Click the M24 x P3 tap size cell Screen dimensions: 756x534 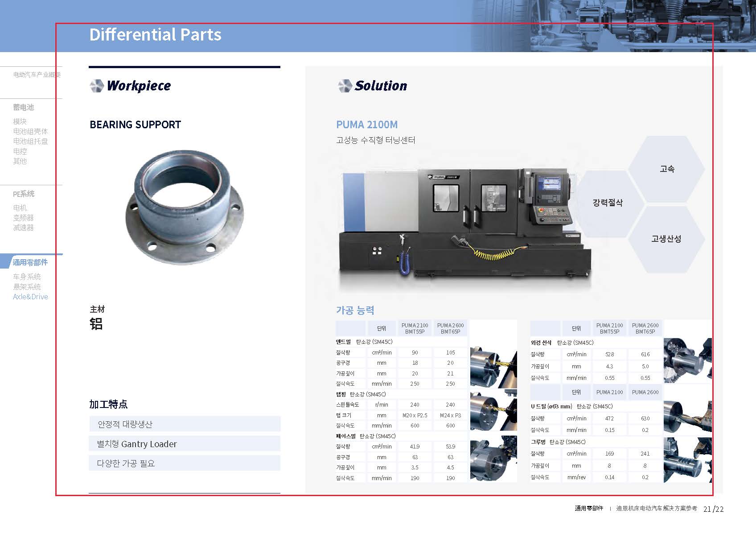pos(450,416)
